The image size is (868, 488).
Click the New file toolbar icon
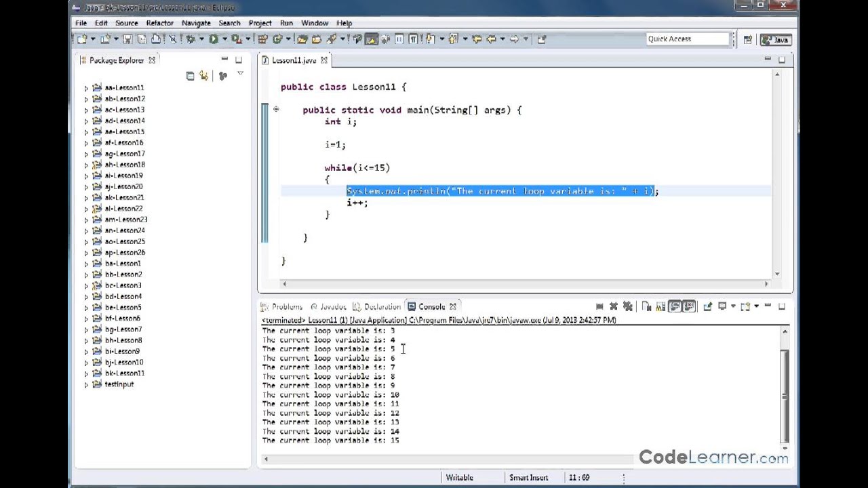click(x=82, y=39)
